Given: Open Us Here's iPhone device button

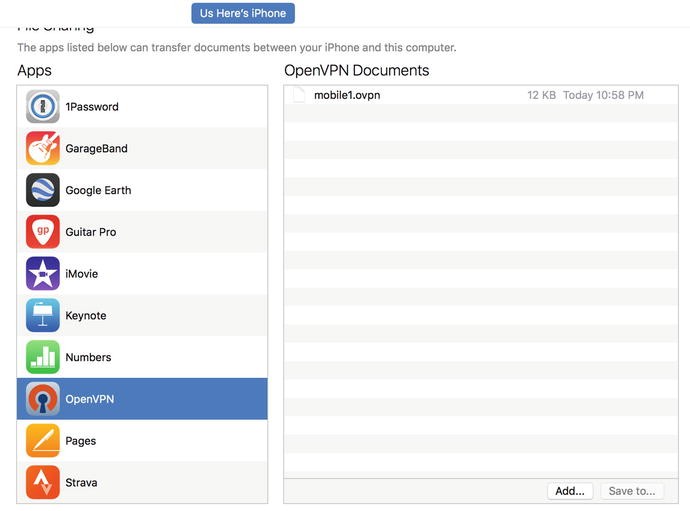Looking at the screenshot, I should (x=243, y=13).
